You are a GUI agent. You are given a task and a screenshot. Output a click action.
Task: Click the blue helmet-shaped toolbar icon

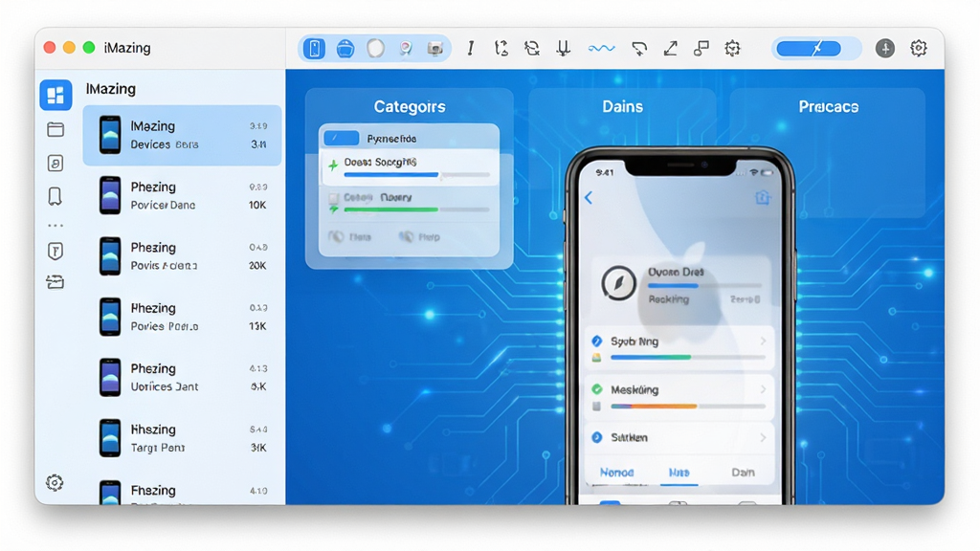pyautogui.click(x=345, y=48)
